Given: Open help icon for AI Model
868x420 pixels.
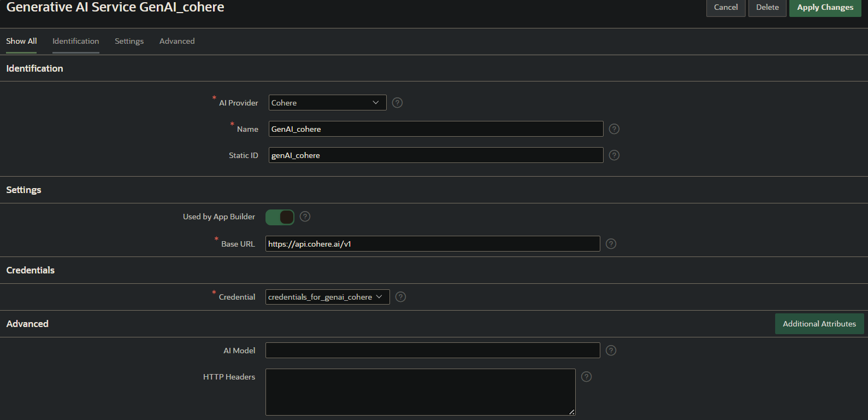Looking at the screenshot, I should [x=611, y=351].
